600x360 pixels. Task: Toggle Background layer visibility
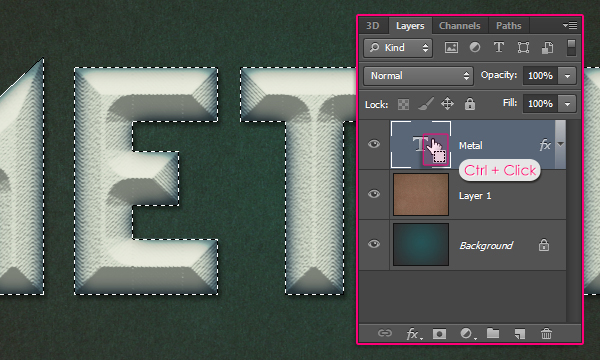pyautogui.click(x=374, y=244)
